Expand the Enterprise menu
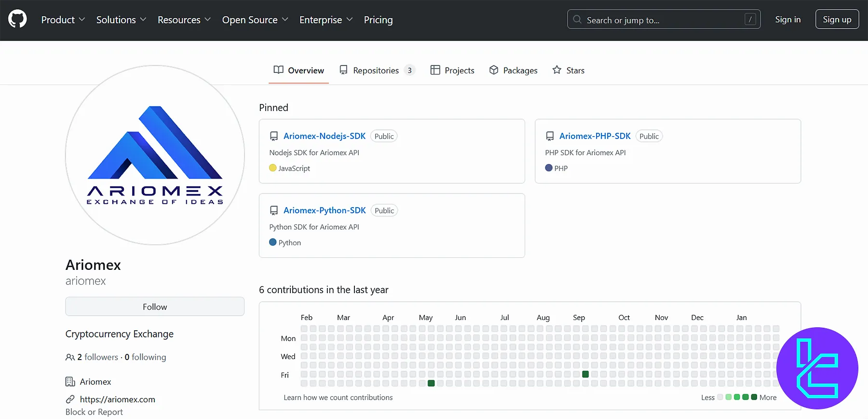868x419 pixels. (x=326, y=20)
